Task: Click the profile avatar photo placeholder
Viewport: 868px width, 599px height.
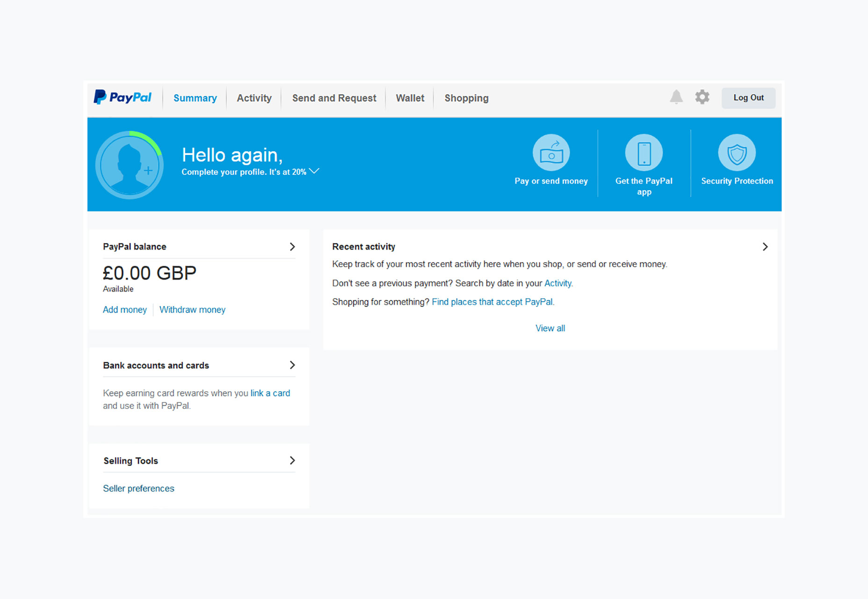Action: click(130, 165)
